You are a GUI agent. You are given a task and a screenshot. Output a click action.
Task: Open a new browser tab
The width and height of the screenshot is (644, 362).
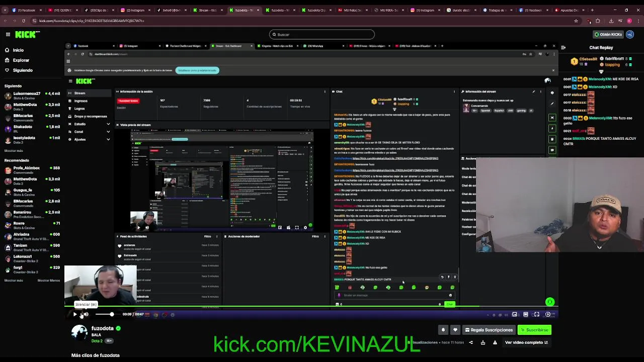pos(592,10)
